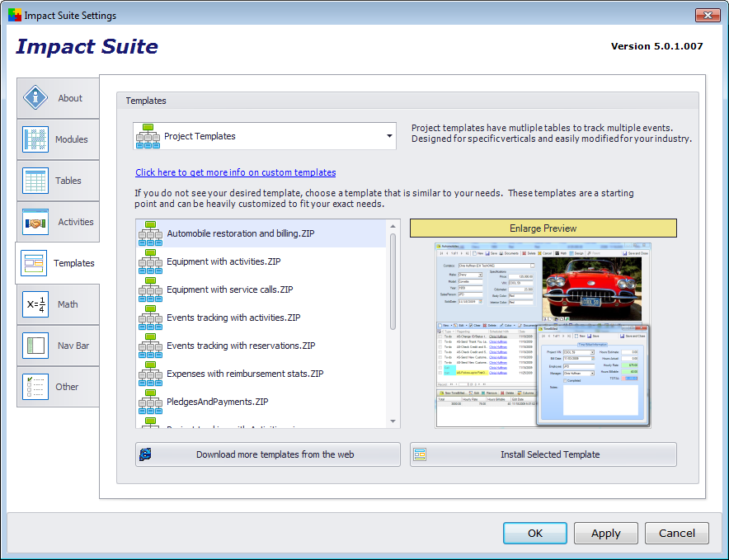Open the About tab

tap(58, 98)
